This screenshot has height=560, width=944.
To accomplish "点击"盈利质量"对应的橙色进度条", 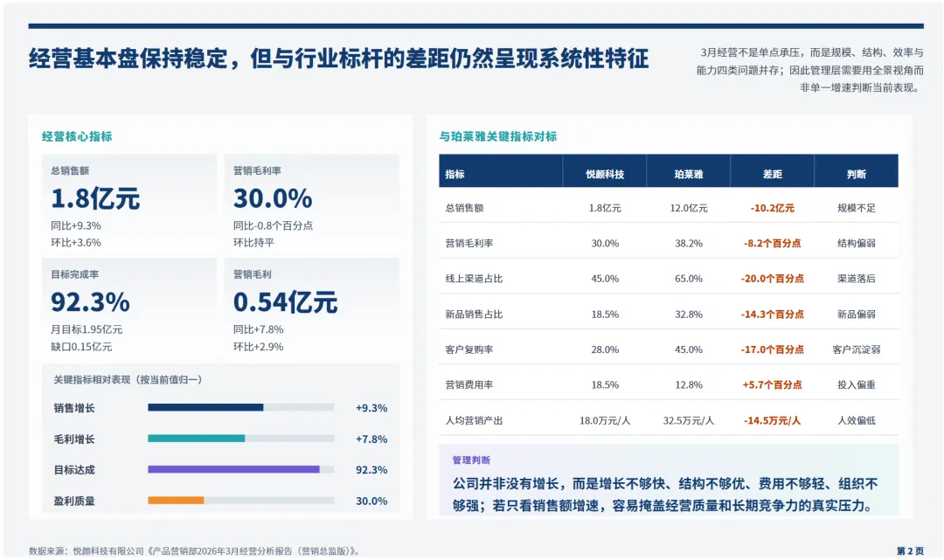I will pos(175,501).
